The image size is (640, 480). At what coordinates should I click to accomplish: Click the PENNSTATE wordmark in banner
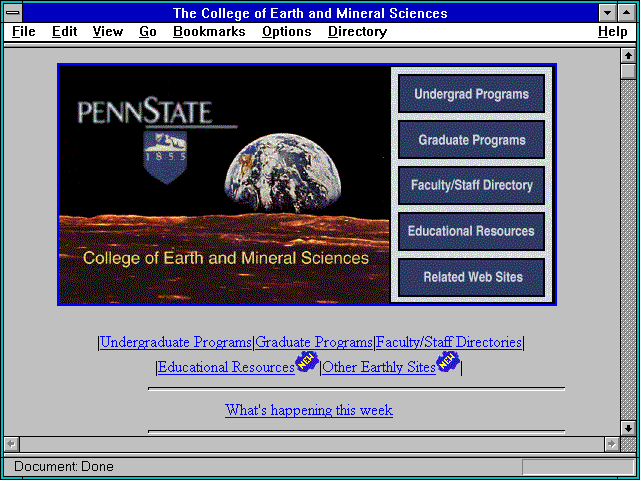click(x=145, y=111)
